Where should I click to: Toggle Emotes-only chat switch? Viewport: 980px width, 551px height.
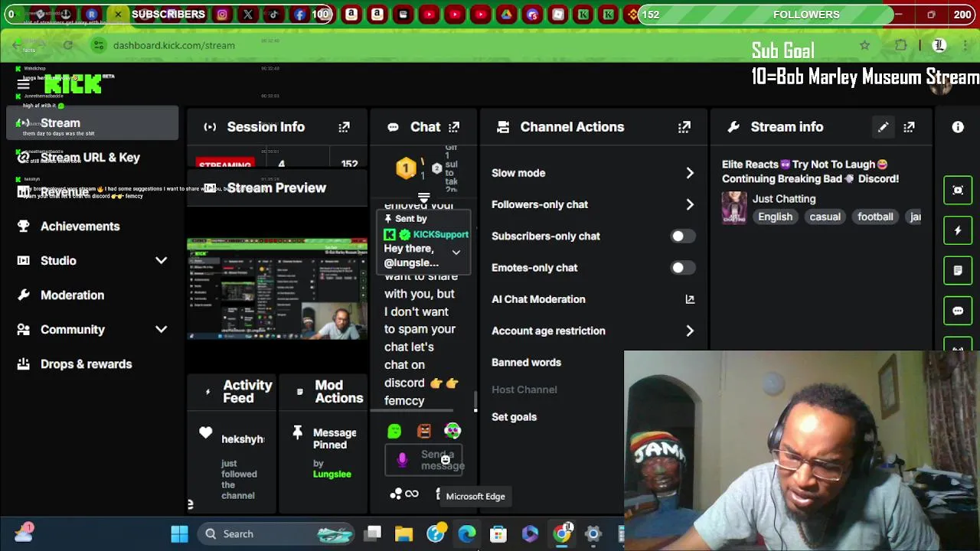(x=682, y=268)
